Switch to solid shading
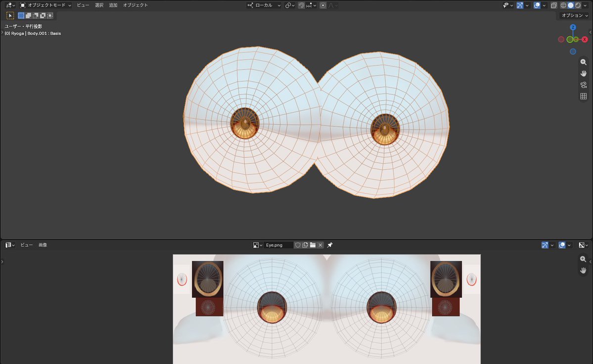The height and width of the screenshot is (364, 593). 571,5
